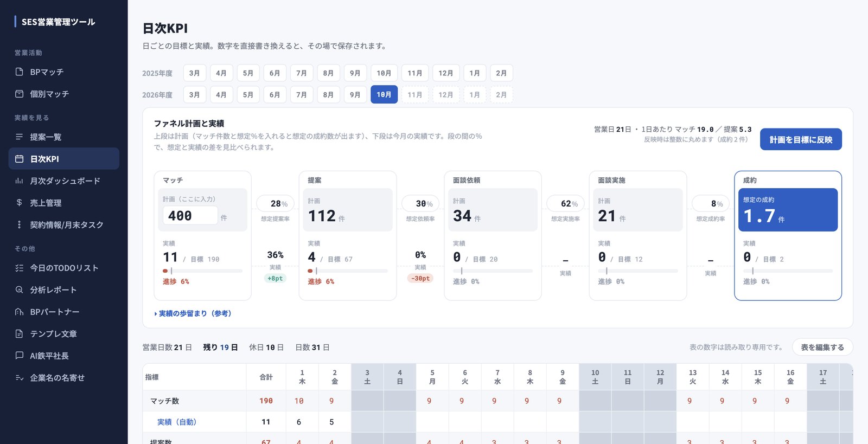Image resolution: width=868 pixels, height=444 pixels.
Task: Click 面談依頼 plan value 34
Action: tap(462, 216)
